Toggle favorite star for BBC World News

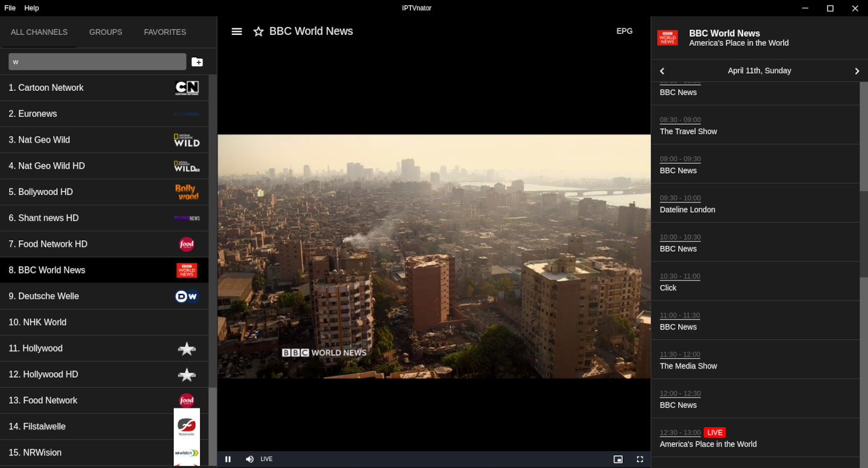tap(259, 31)
